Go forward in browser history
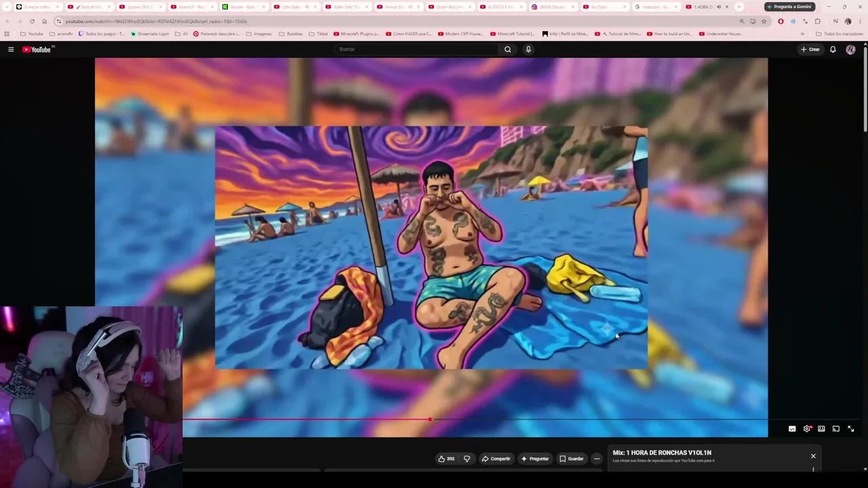 tap(20, 21)
